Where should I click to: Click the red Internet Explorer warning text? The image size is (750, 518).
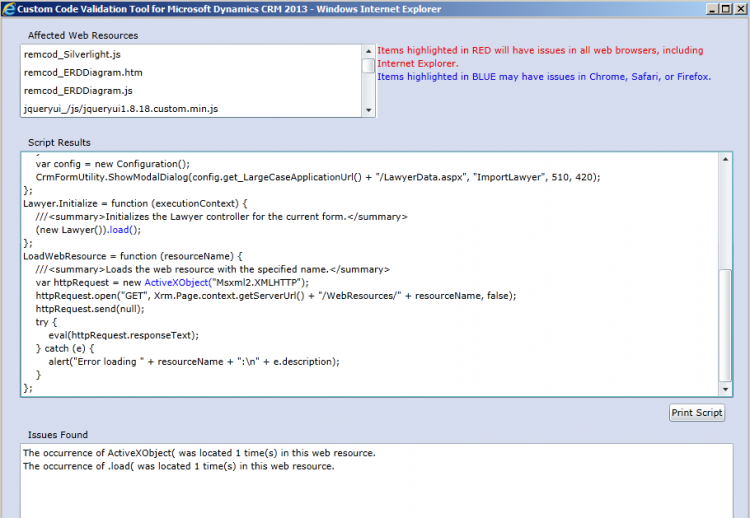coord(540,57)
